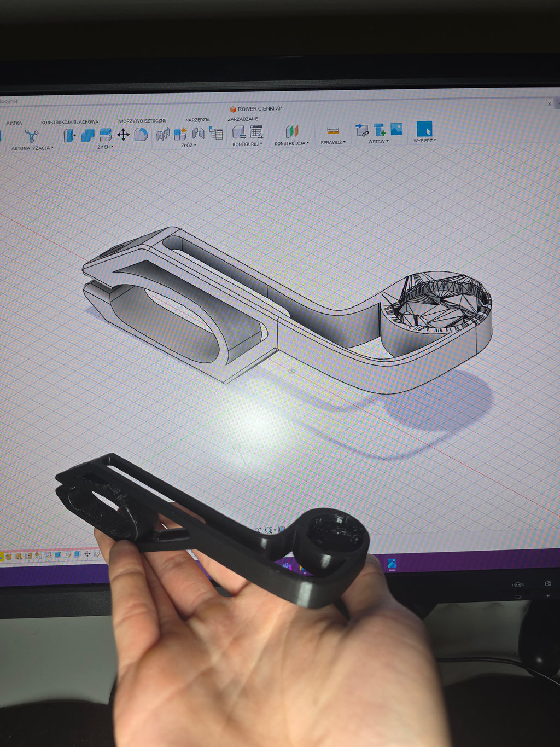Open the ZŁÓŻ dropdown menu

[x=188, y=145]
